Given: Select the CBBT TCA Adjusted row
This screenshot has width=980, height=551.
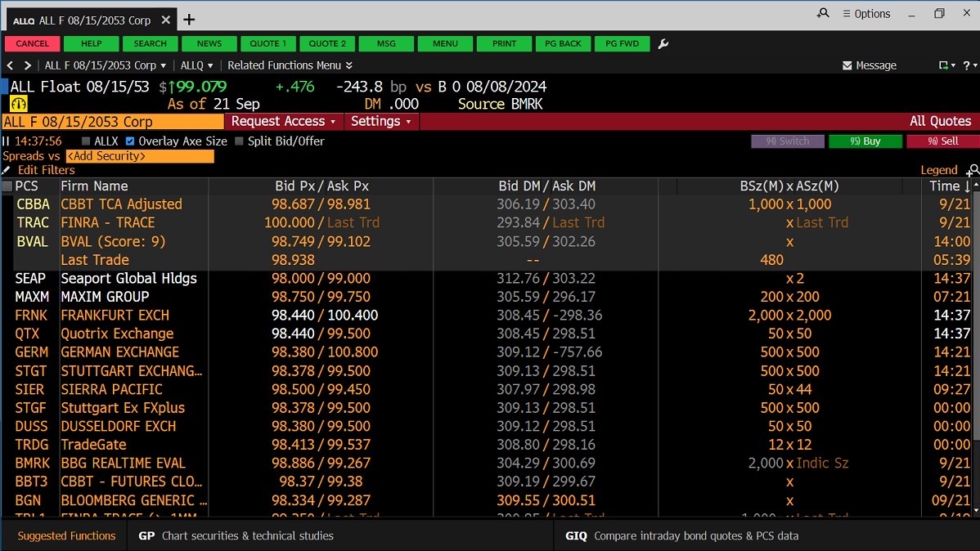Looking at the screenshot, I should click(488, 204).
